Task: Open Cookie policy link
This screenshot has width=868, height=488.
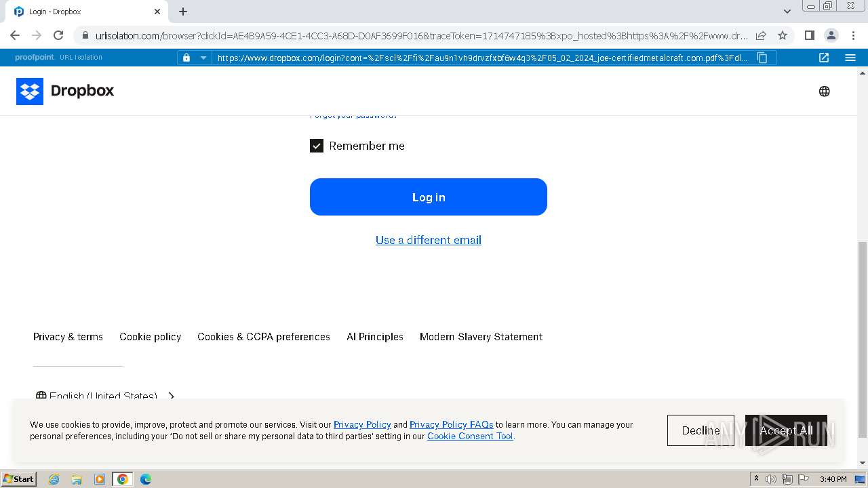Action: tap(151, 337)
